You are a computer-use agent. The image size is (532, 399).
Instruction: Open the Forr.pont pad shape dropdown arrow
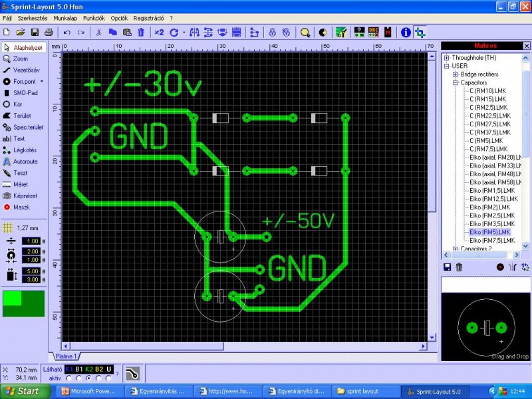[x=42, y=81]
